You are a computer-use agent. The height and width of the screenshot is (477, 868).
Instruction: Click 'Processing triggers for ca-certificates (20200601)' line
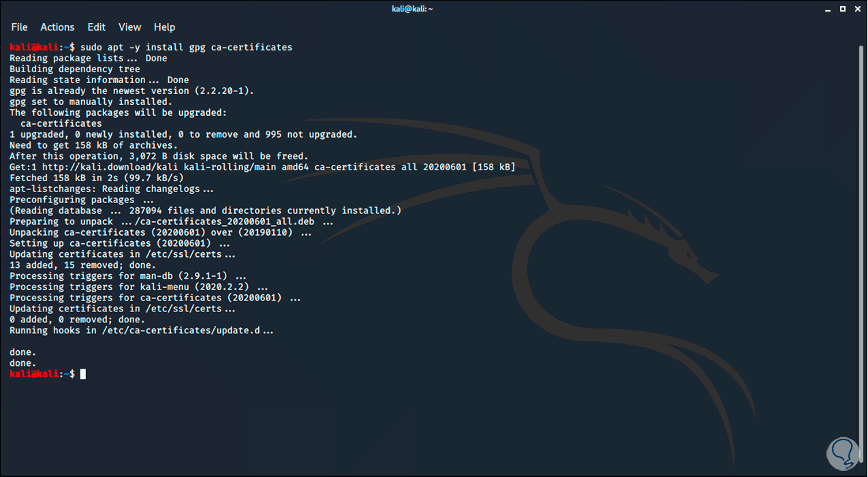pyautogui.click(x=155, y=298)
